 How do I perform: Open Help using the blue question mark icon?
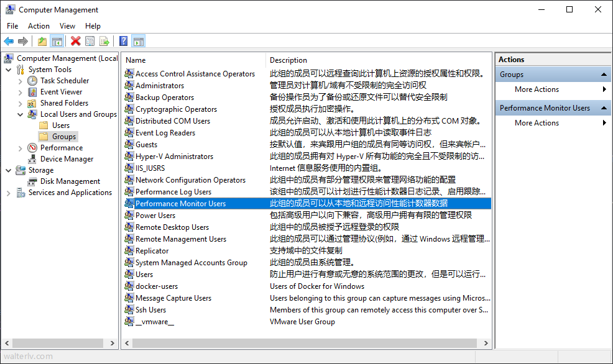click(x=123, y=42)
